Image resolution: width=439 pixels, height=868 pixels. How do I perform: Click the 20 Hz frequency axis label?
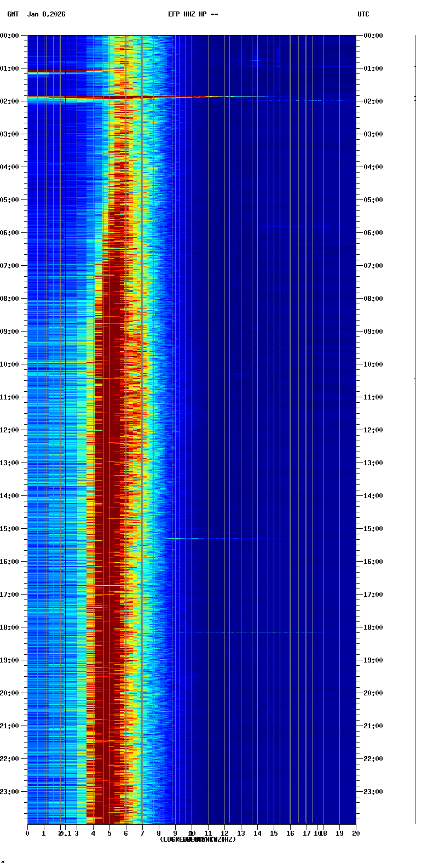[x=356, y=833]
